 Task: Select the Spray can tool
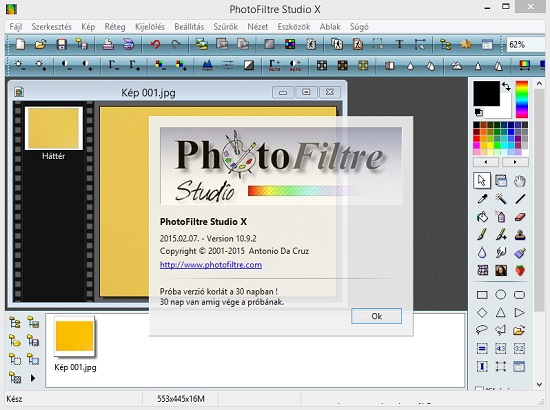(x=501, y=217)
